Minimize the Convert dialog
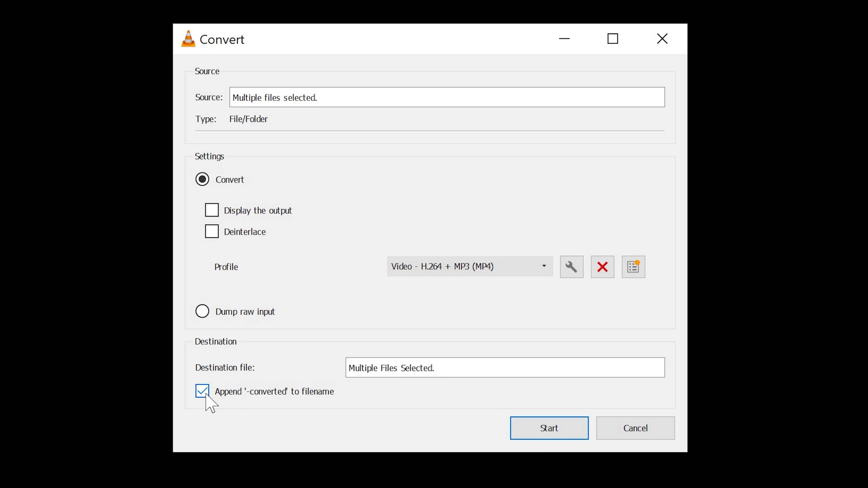 [x=564, y=39]
